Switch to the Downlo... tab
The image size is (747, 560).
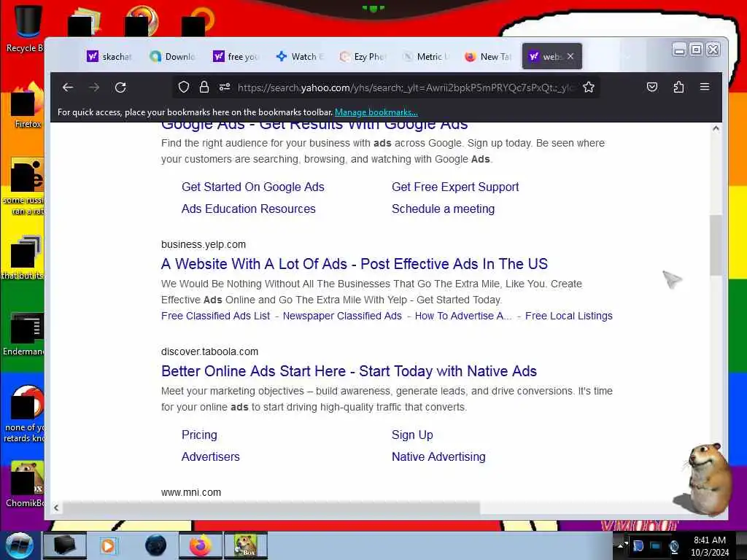(172, 57)
